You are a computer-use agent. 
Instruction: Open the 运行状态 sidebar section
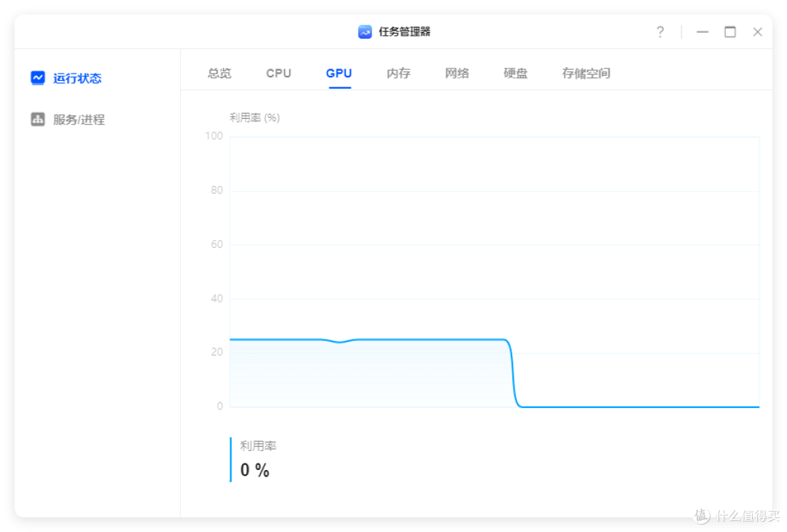pos(67,78)
